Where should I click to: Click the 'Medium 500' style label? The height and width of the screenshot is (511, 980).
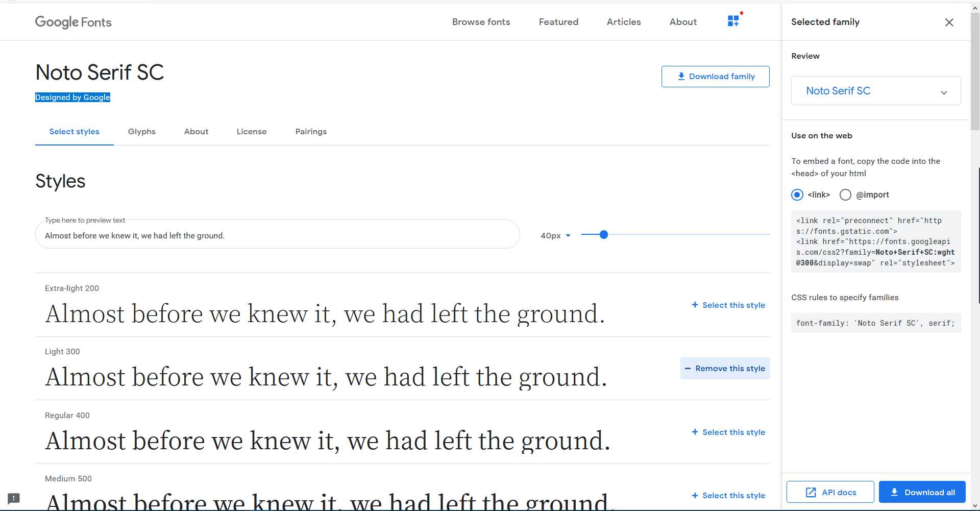click(x=68, y=479)
